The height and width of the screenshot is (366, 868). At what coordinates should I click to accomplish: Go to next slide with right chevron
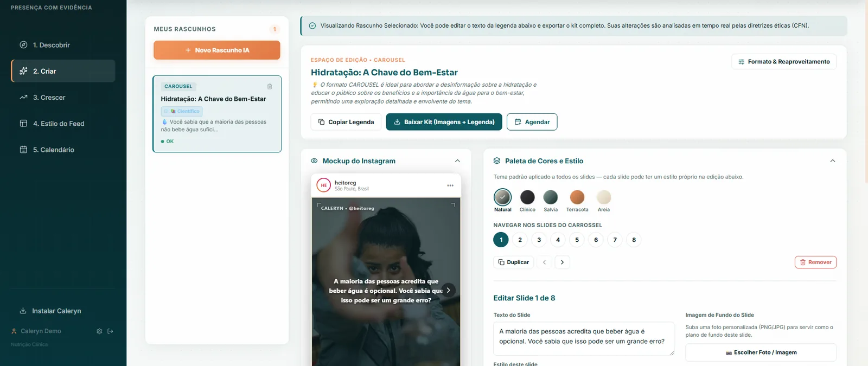[563, 262]
